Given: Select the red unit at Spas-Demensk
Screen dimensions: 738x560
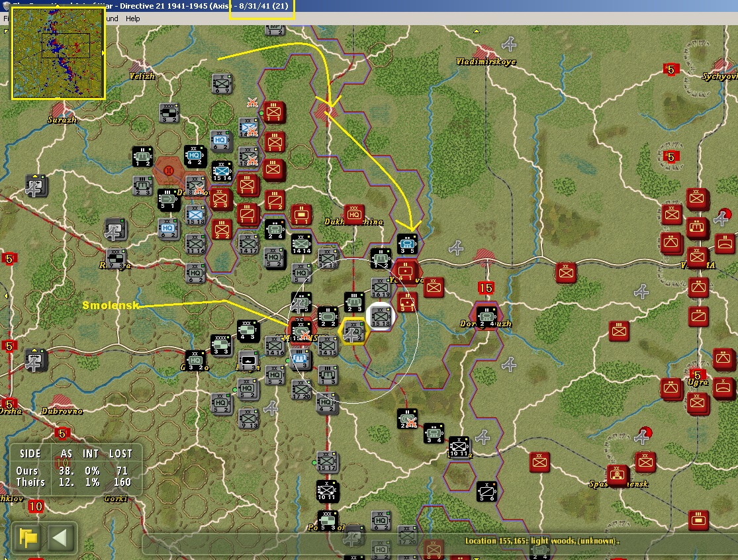Looking at the screenshot, I should point(617,475).
